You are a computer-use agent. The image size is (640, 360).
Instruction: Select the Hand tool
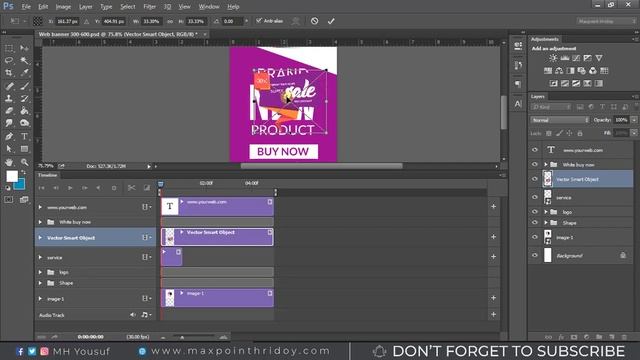click(x=9, y=162)
